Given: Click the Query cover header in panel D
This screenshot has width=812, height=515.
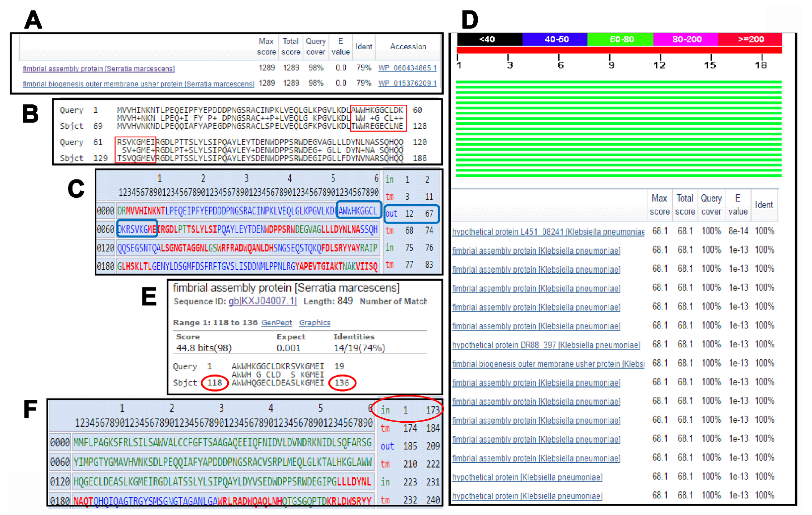Looking at the screenshot, I should pos(711,205).
